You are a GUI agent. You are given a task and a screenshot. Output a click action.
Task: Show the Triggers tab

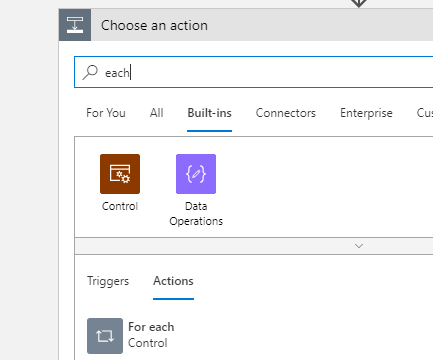click(108, 281)
